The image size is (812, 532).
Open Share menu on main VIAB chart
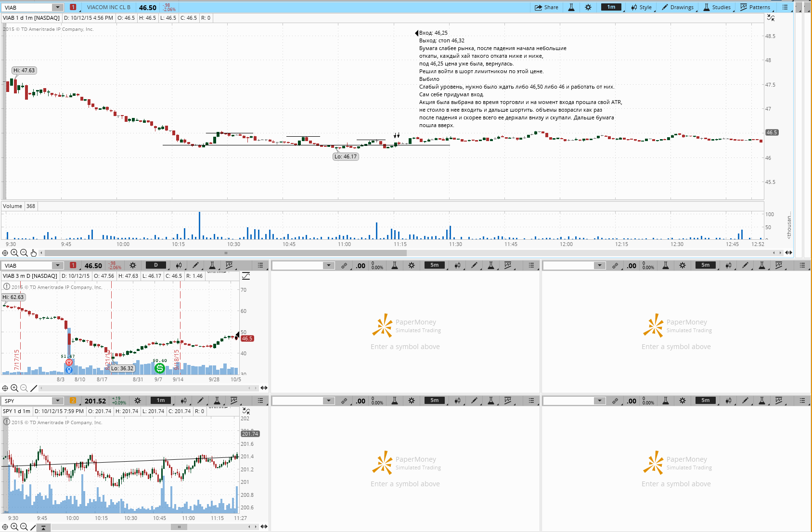[546, 7]
